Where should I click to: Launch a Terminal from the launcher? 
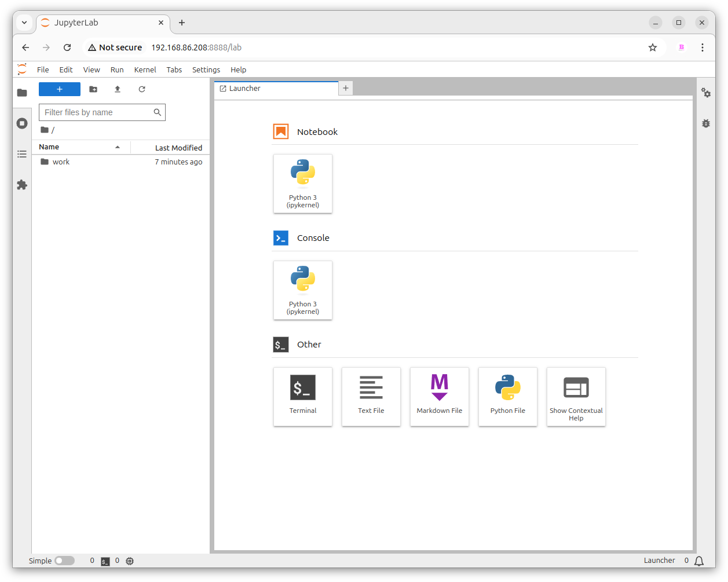click(x=303, y=397)
